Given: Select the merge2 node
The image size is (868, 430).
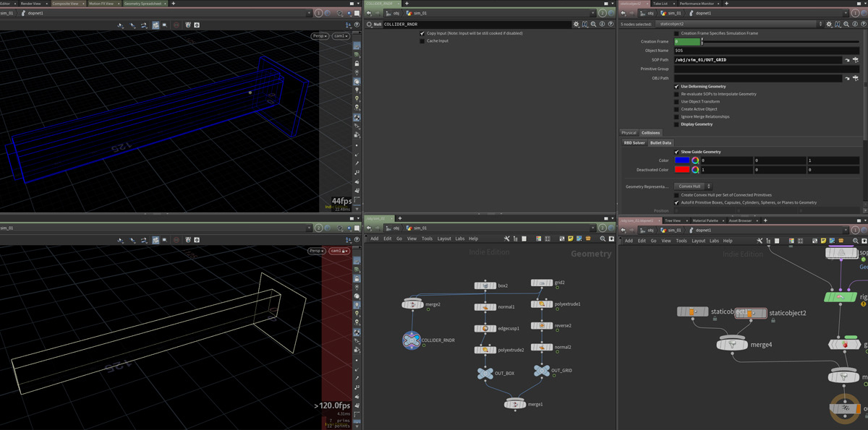Looking at the screenshot, I should tap(412, 304).
